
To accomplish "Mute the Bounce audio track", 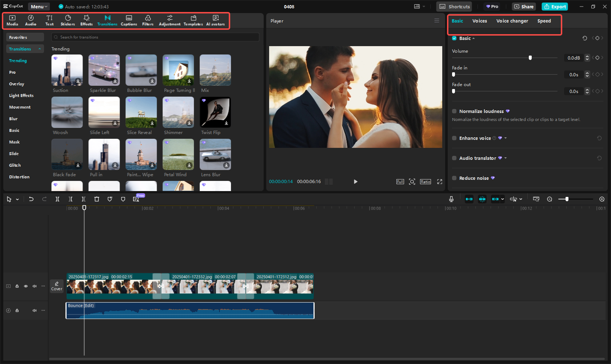I will pyautogui.click(x=35, y=310).
